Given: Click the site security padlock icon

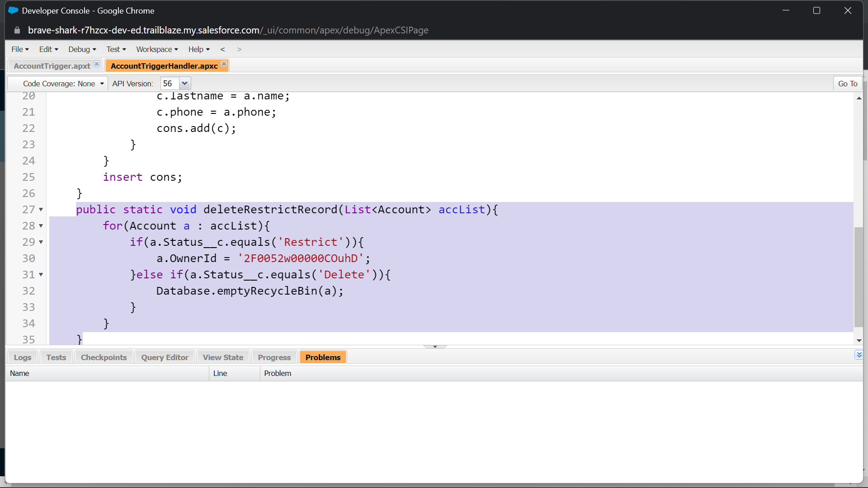Looking at the screenshot, I should tap(17, 30).
